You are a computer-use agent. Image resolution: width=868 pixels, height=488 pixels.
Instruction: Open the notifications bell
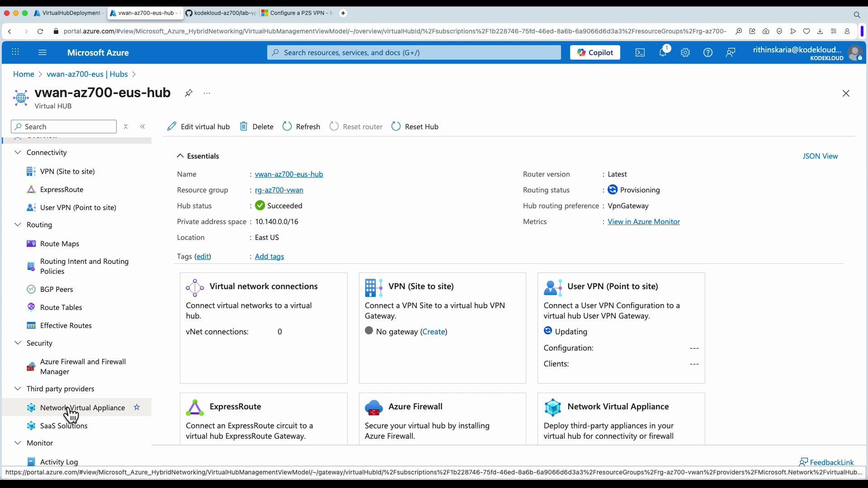click(663, 52)
